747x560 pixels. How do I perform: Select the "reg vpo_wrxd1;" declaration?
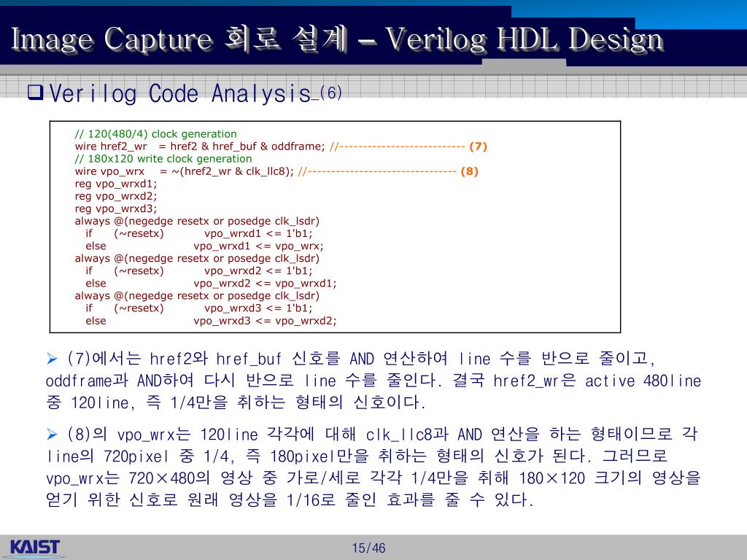tap(116, 183)
